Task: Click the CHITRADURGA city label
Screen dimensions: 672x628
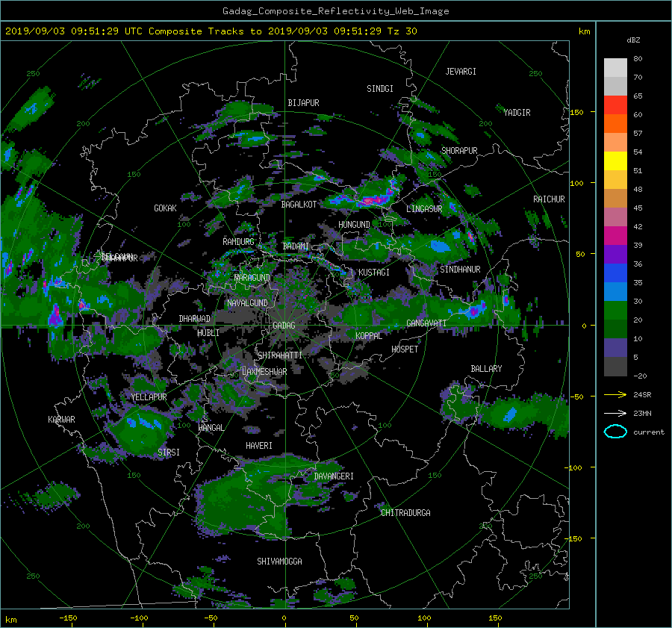Action: pos(405,513)
